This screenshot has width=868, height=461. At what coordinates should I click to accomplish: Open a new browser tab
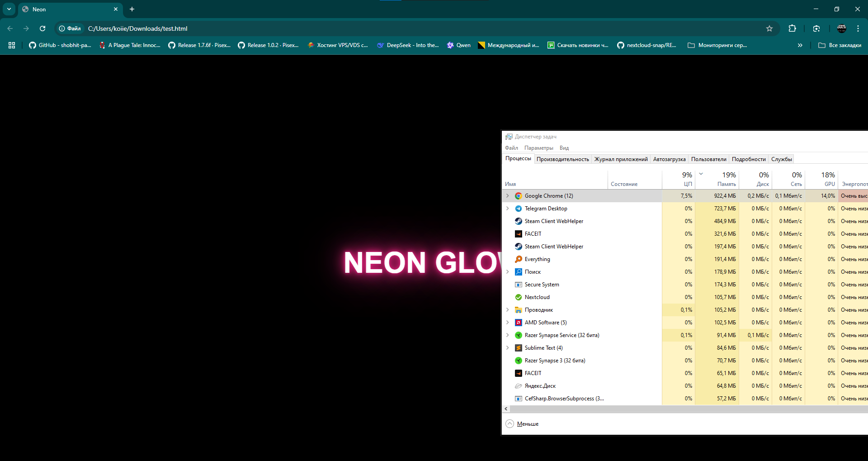click(x=132, y=9)
